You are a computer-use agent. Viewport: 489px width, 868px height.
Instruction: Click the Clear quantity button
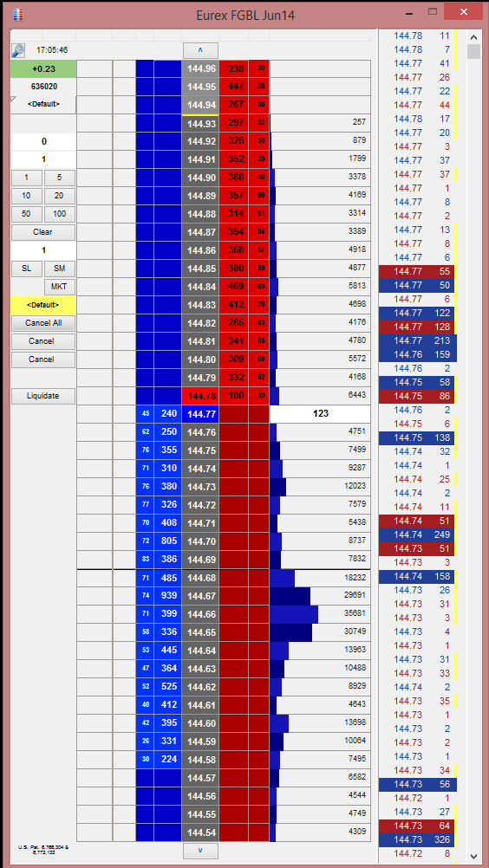[43, 232]
